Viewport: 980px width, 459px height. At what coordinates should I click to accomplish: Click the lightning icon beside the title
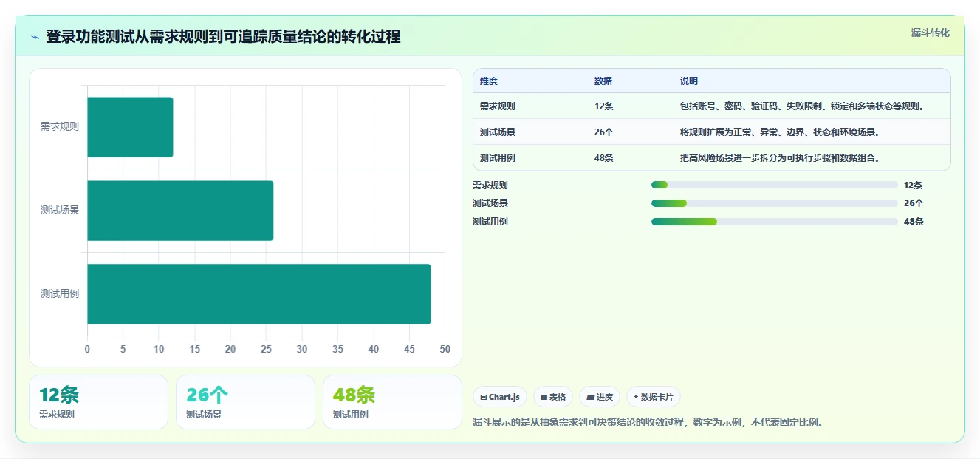[x=35, y=37]
